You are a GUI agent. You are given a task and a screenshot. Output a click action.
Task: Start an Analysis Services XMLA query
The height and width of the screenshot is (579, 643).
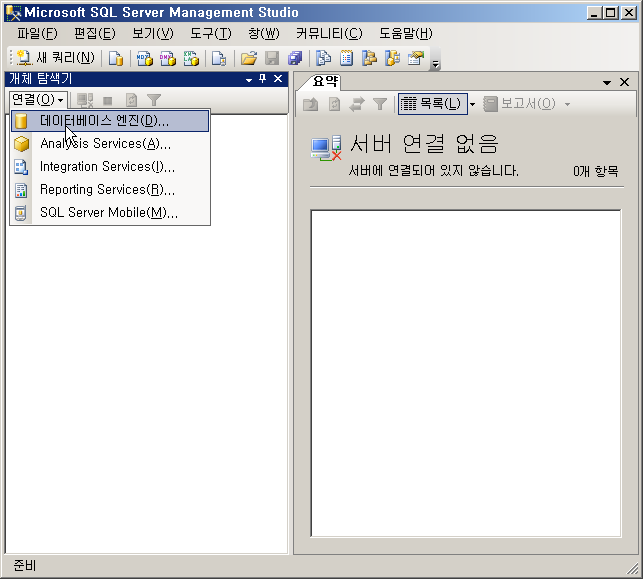[191, 58]
